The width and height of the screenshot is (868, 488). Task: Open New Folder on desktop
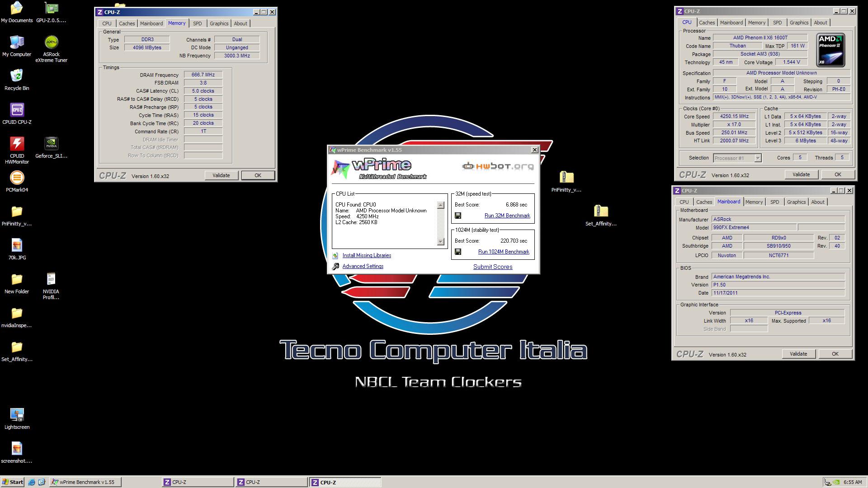[x=17, y=283]
